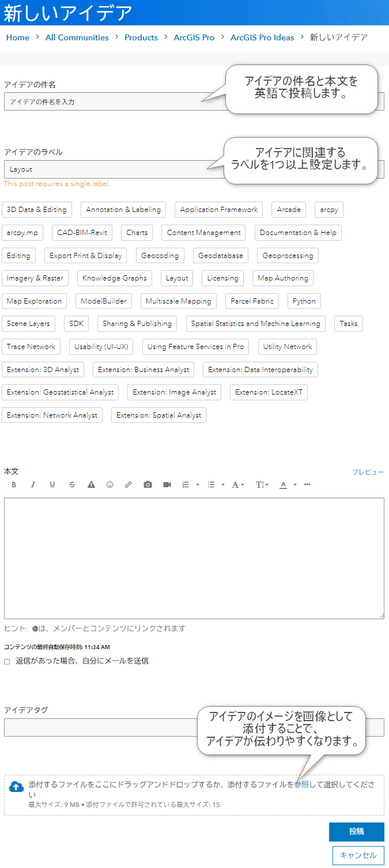Apply bulleted list formatting

click(211, 485)
